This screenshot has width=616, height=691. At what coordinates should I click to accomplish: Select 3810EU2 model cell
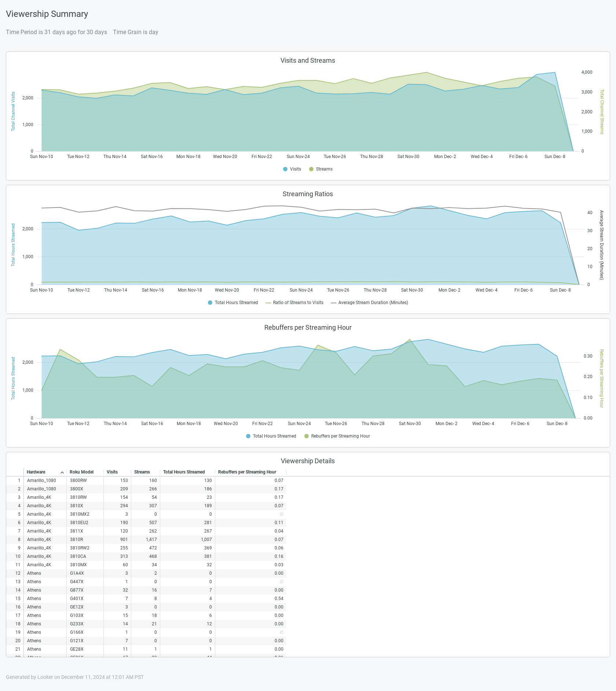tap(79, 523)
